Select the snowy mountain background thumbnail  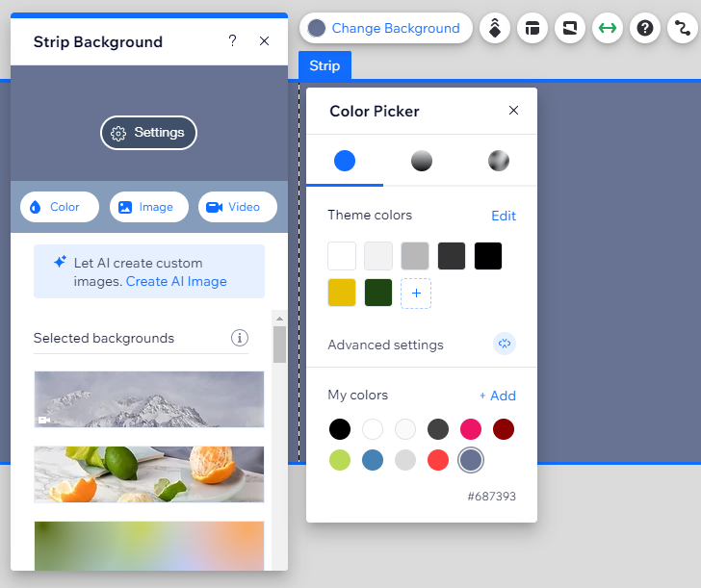(x=148, y=399)
